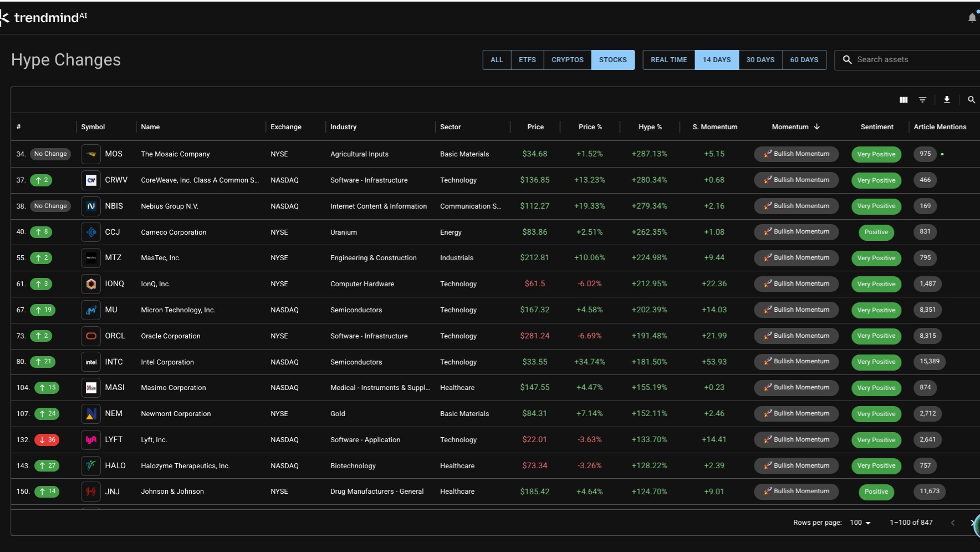Screen dimensions: 980x552
Task: Click the CoreWeave CRWV logo icon
Action: click(91, 180)
